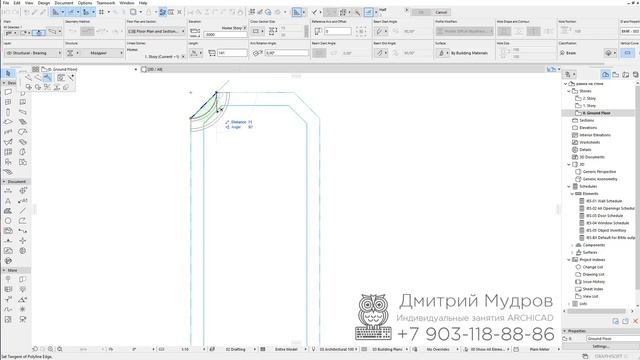
Task: Select the Arrow tool in the toolbox
Action: (8, 73)
